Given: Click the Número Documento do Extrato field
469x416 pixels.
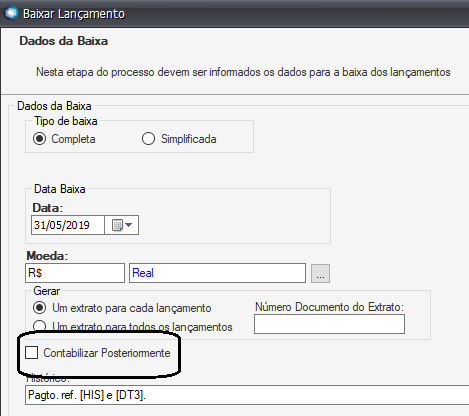Looking at the screenshot, I should pyautogui.click(x=329, y=324).
